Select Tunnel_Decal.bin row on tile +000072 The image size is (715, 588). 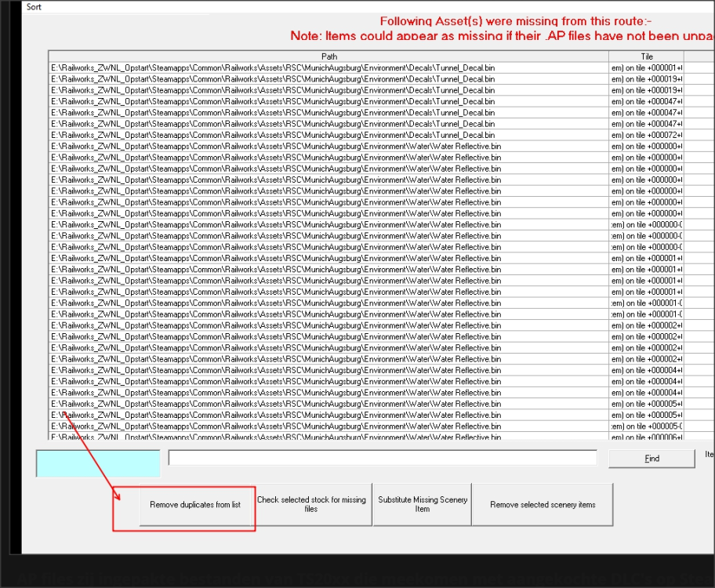pos(273,135)
